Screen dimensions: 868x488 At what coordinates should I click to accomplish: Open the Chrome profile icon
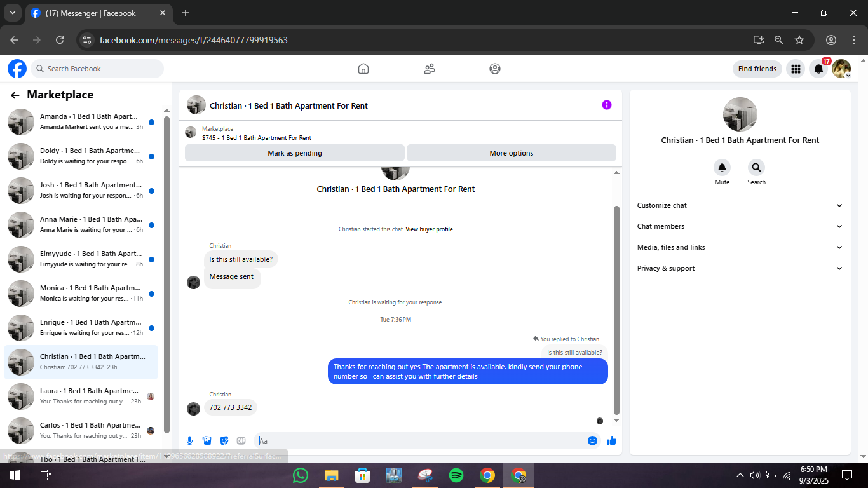(x=831, y=40)
